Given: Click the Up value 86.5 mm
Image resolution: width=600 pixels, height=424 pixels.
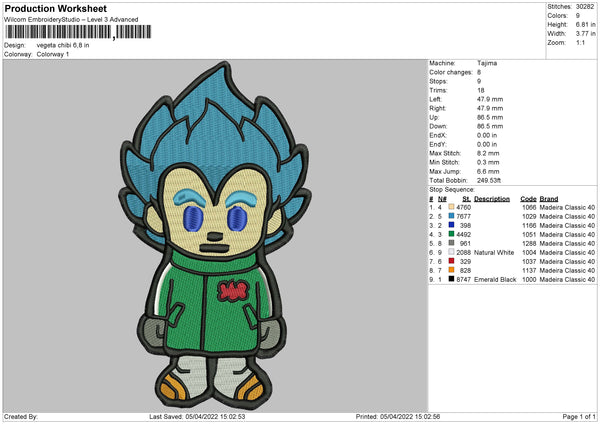Looking at the screenshot, I should (490, 117).
